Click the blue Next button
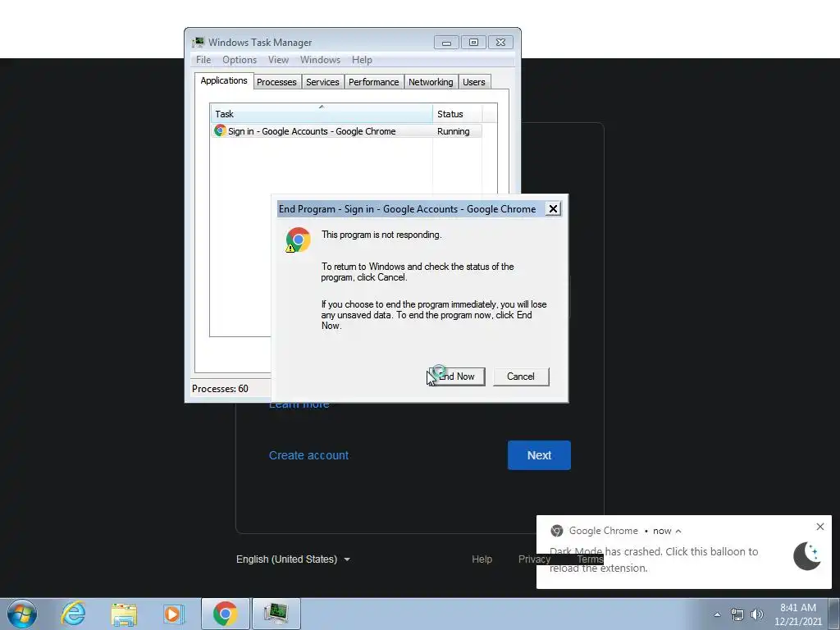Viewport: 840px width, 630px height. [539, 455]
